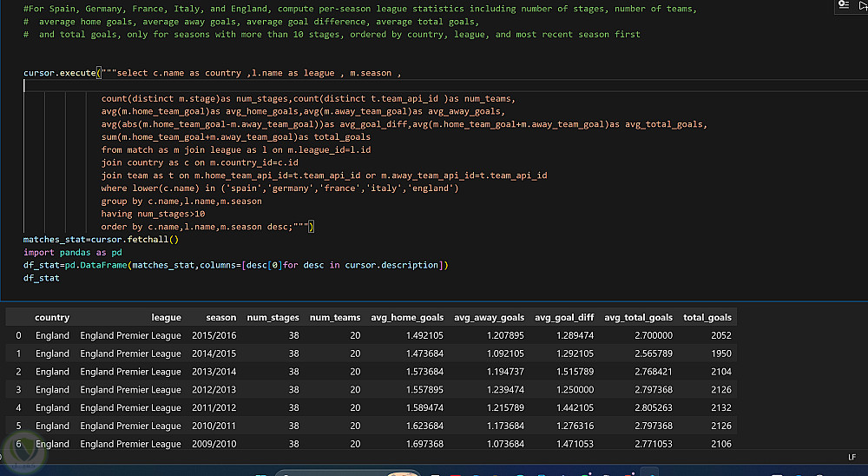Click the 'avg_away_goals' column header
Viewport: 868px width, 476px height.
click(489, 317)
